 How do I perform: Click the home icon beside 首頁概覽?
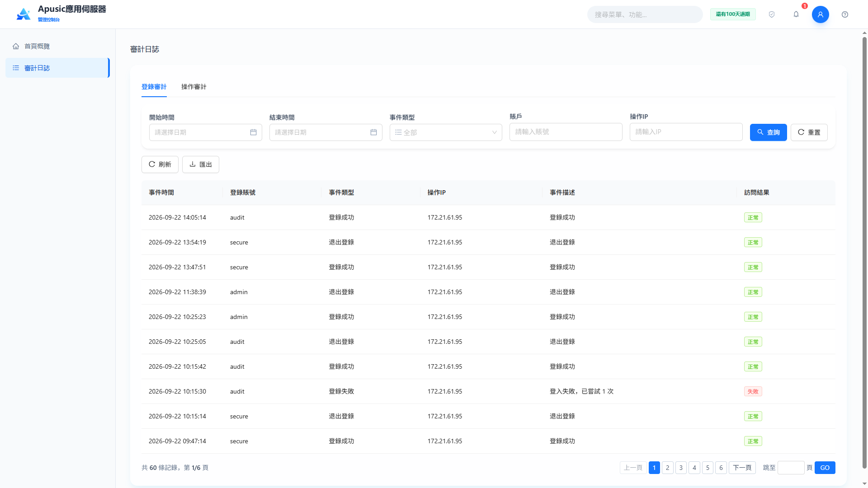click(x=16, y=46)
